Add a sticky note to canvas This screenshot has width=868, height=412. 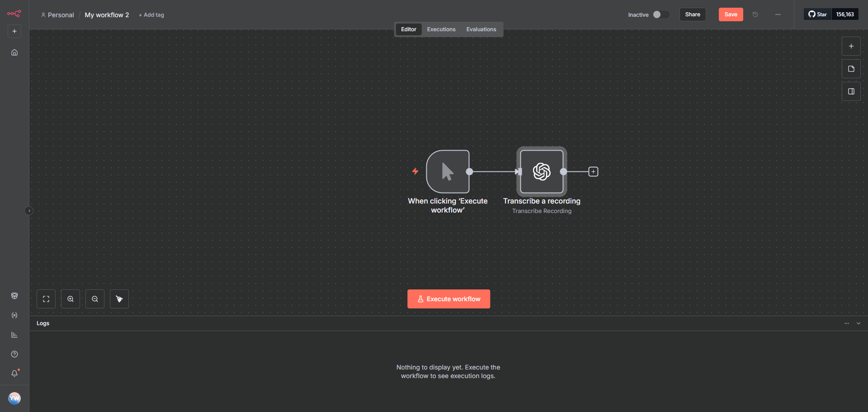pyautogui.click(x=851, y=69)
